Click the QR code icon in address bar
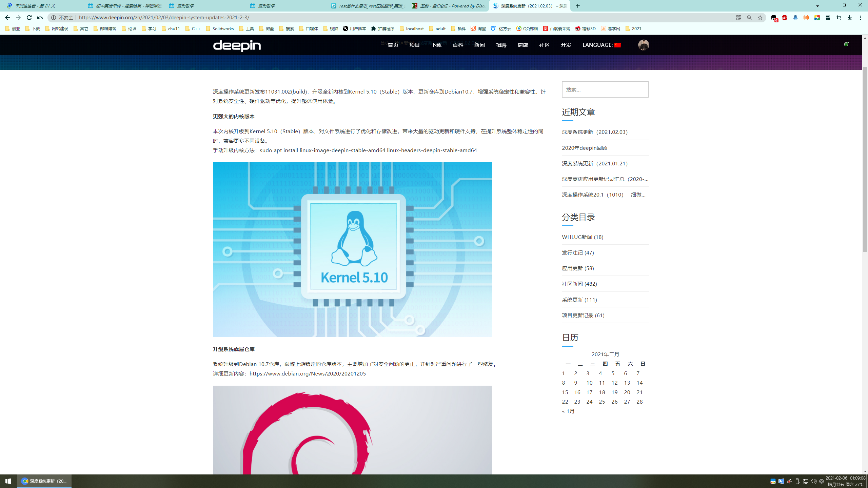 pos(738,18)
